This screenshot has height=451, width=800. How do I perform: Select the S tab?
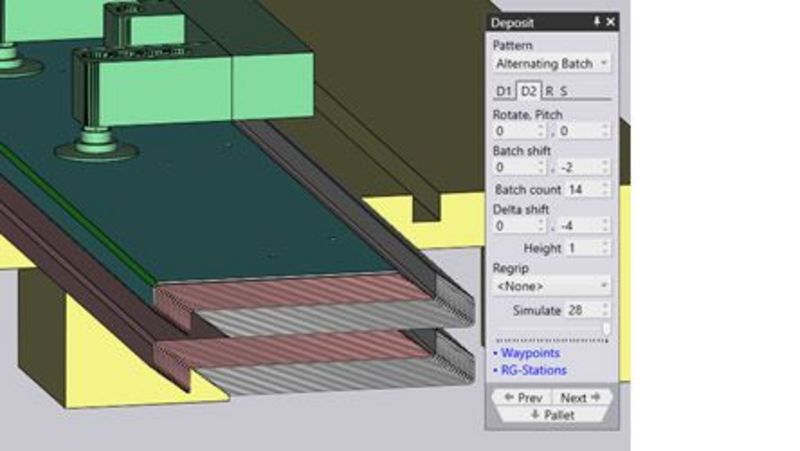coord(564,92)
